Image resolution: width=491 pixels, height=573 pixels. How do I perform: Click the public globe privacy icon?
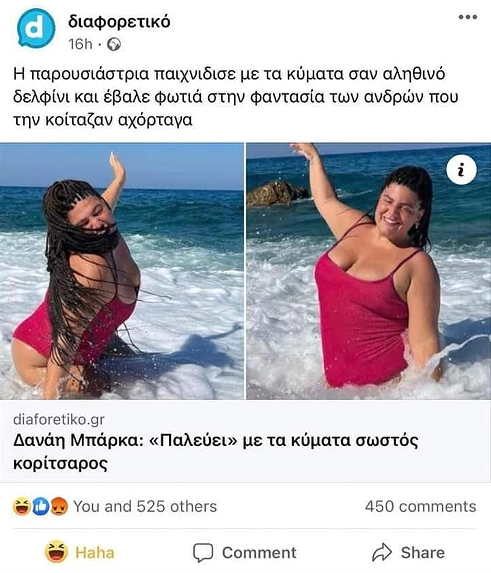[x=114, y=44]
